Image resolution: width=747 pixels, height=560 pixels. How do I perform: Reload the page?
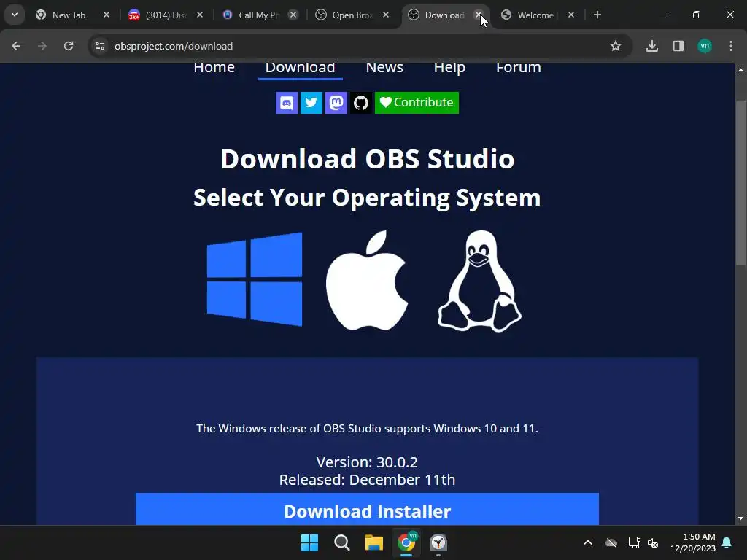[69, 46]
